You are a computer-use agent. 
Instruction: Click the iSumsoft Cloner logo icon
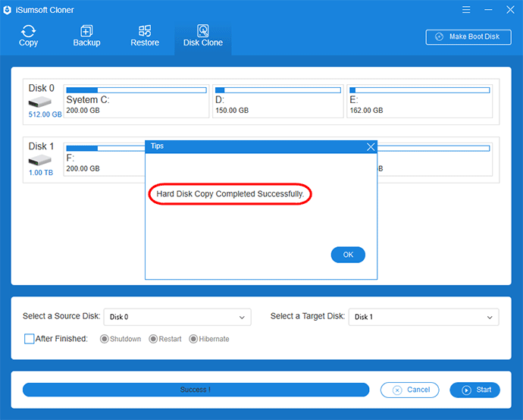[8, 10]
